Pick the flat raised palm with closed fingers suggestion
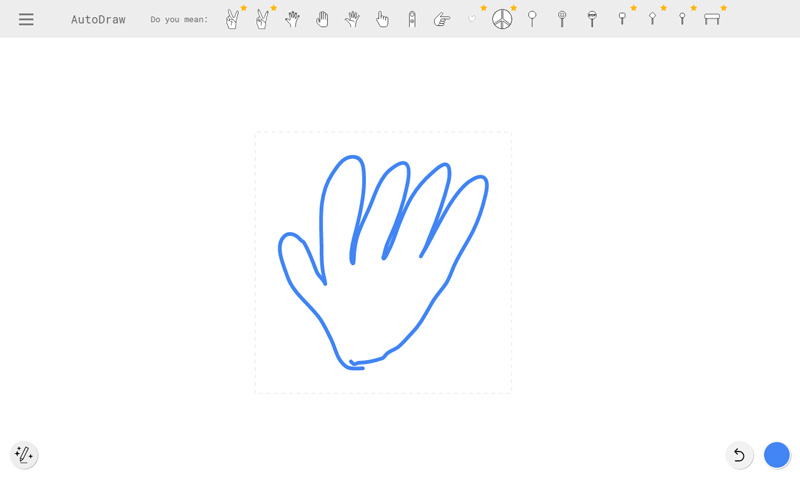Viewport: 800px width, 478px height. (322, 19)
